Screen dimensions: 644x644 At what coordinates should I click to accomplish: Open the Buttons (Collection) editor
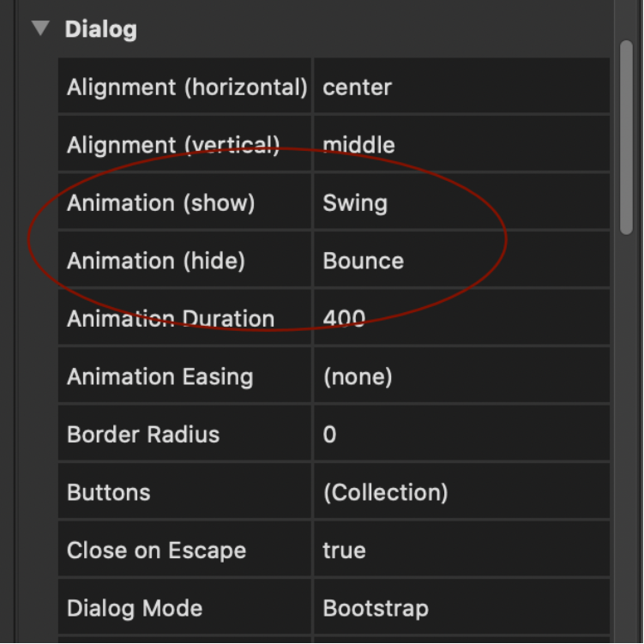(461, 491)
